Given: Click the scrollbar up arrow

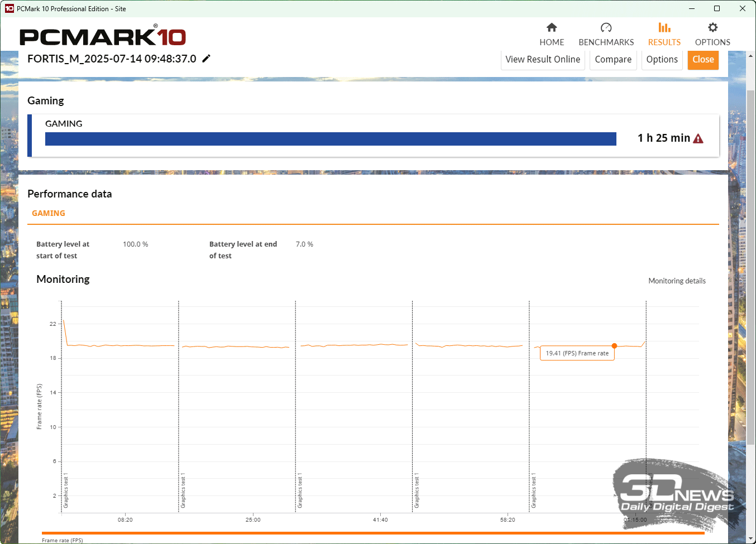Looking at the screenshot, I should pyautogui.click(x=751, y=55).
